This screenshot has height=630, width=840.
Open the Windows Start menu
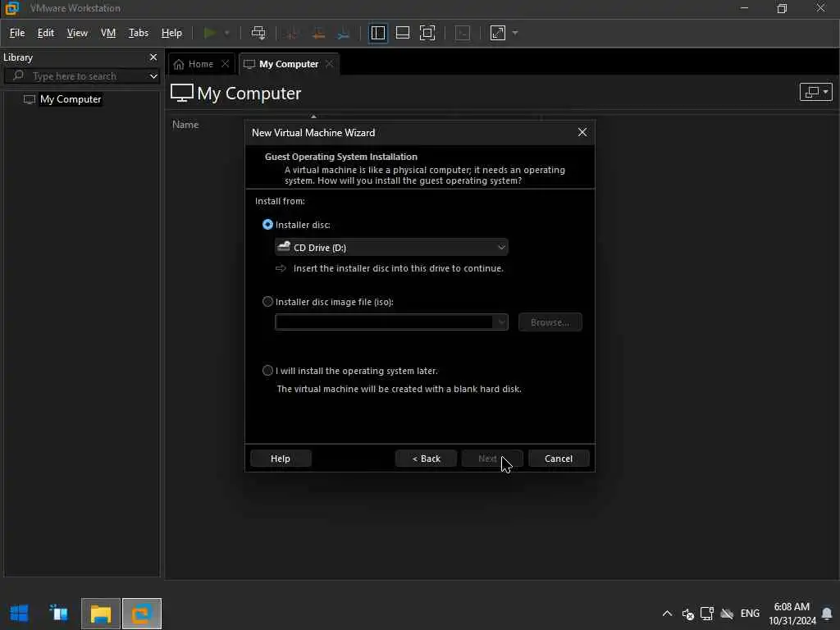tap(20, 614)
